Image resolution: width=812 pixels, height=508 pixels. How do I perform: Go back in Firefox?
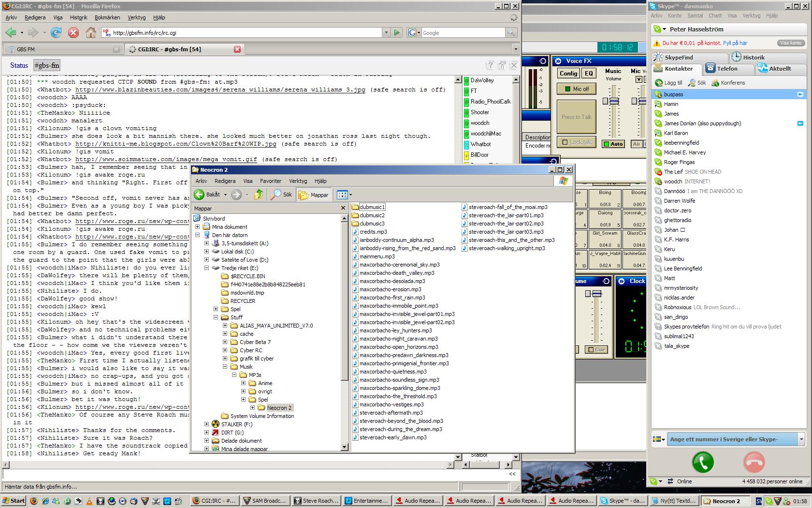(x=11, y=32)
